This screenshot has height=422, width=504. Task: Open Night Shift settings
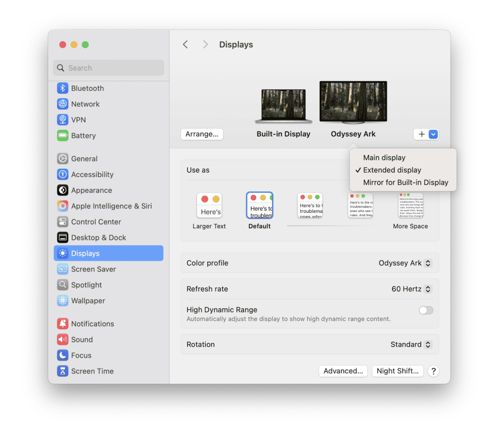pos(397,371)
